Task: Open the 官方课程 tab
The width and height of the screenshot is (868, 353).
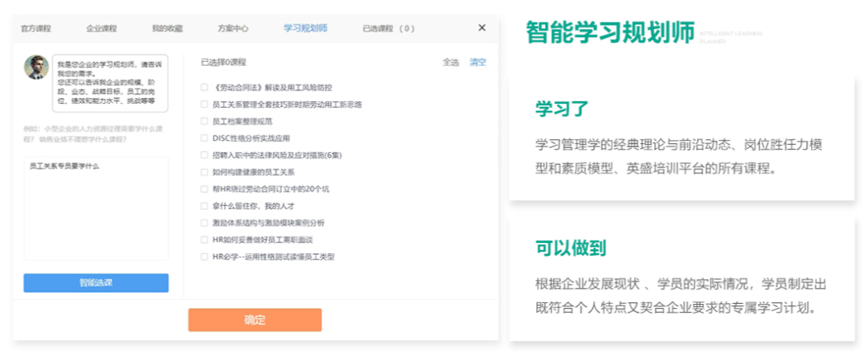Action: pyautogui.click(x=35, y=28)
